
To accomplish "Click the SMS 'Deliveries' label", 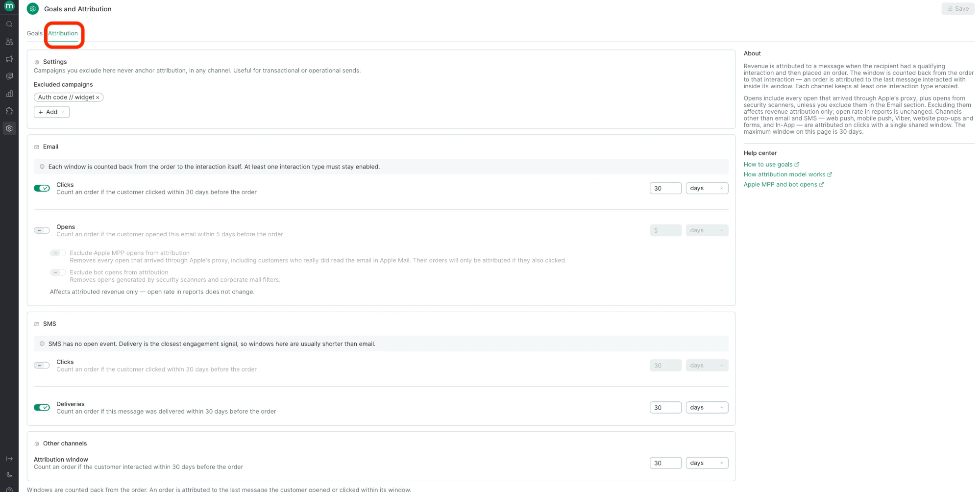I will [71, 404].
